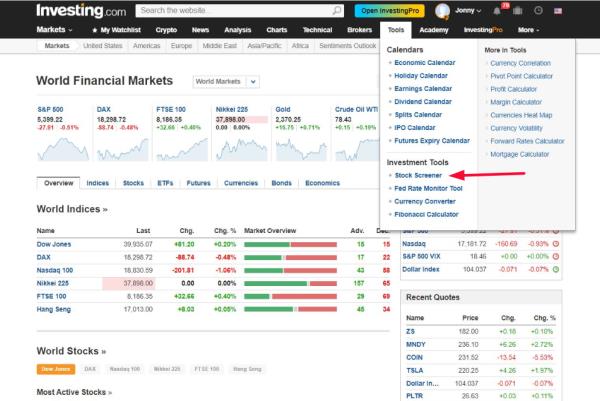Viewport: 600px width, 401px height.
Task: Open the Crypto menu item
Action: [166, 30]
